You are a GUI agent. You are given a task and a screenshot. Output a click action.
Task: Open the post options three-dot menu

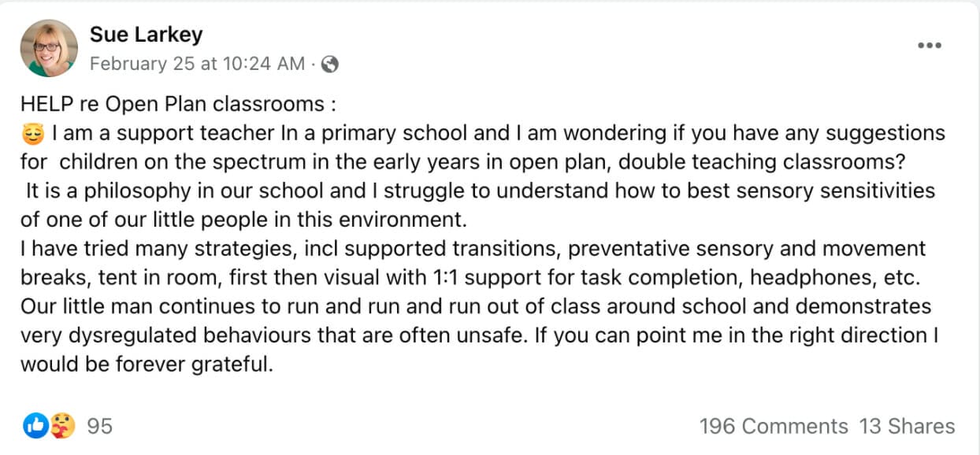coord(930,46)
